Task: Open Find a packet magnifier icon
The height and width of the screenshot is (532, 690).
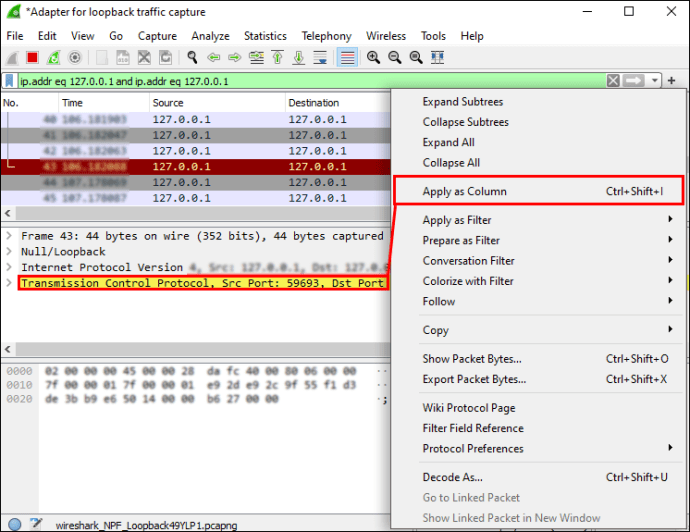Action: tap(192, 58)
